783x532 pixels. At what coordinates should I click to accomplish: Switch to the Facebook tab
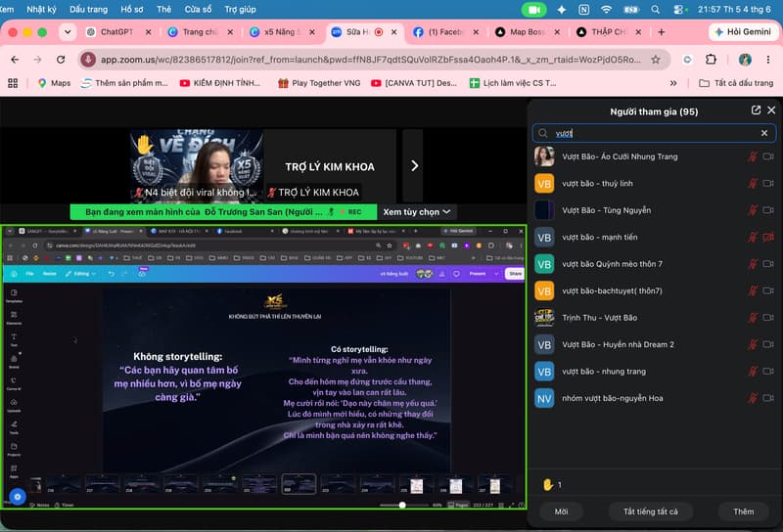[x=445, y=32]
